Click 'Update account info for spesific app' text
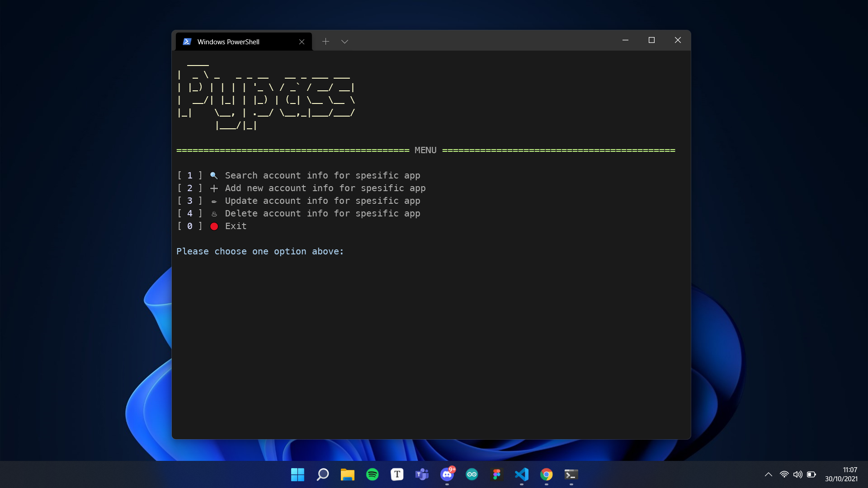 (323, 201)
